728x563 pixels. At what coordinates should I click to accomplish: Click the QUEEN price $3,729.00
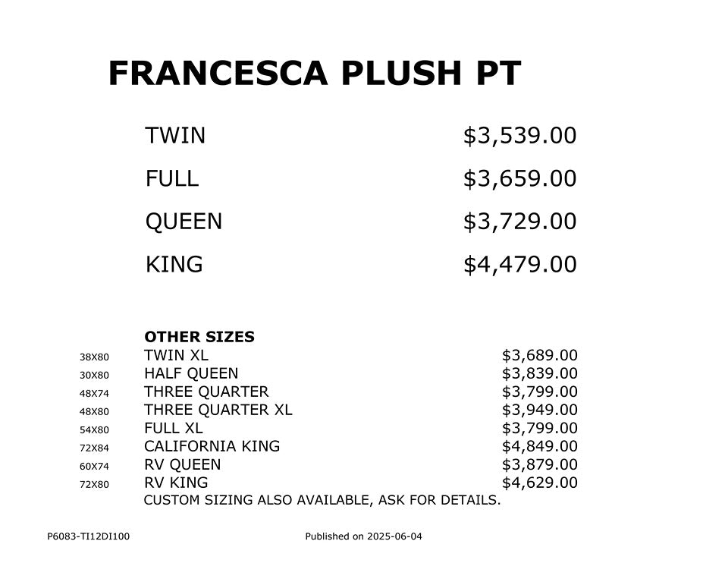[x=519, y=222]
